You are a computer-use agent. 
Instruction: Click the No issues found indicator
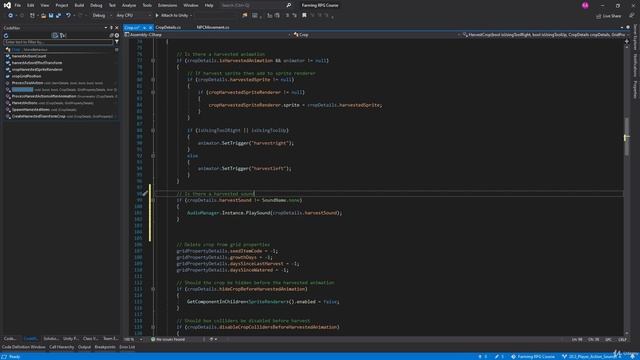[168, 339]
